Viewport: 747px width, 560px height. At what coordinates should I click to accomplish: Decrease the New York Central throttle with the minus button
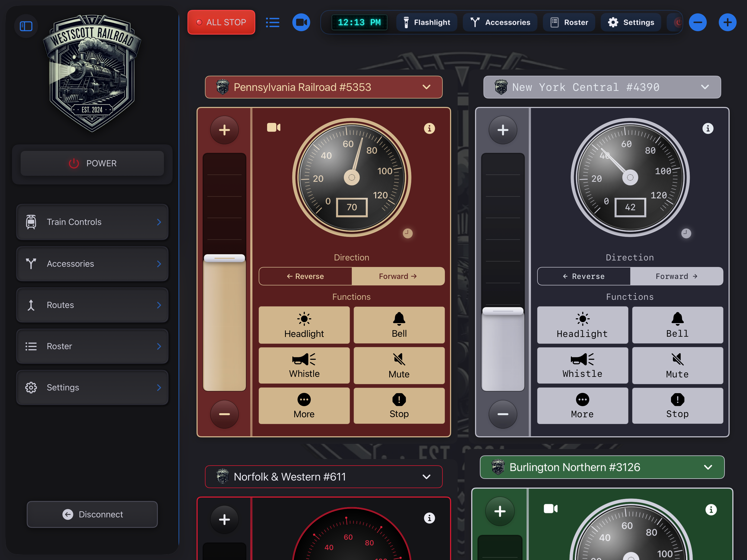(x=503, y=414)
